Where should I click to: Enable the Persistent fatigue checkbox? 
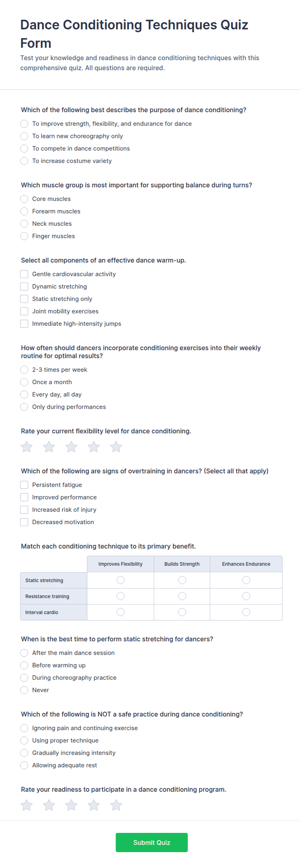(x=24, y=485)
